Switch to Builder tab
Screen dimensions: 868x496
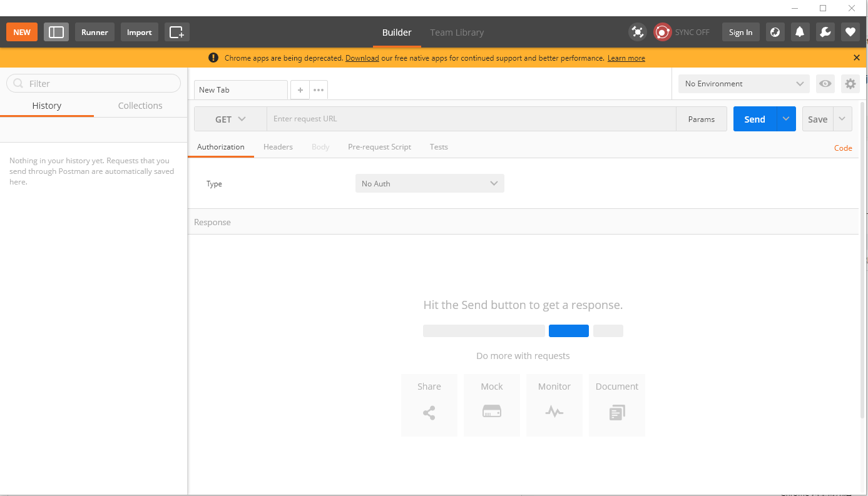pos(397,33)
